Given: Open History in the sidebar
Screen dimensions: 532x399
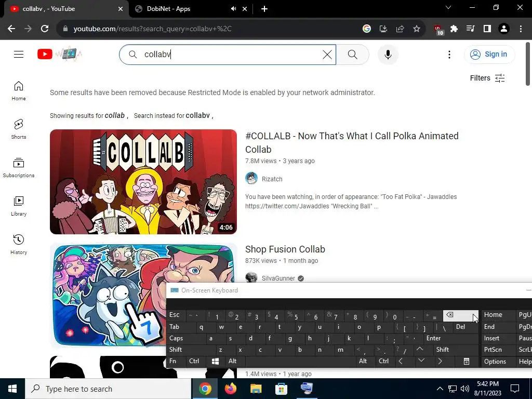Looking at the screenshot, I should tap(19, 244).
